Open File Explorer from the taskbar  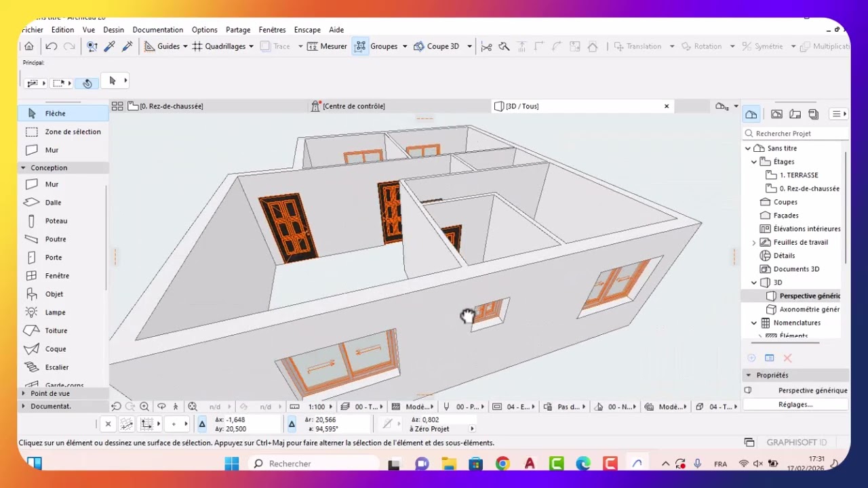coord(449,464)
